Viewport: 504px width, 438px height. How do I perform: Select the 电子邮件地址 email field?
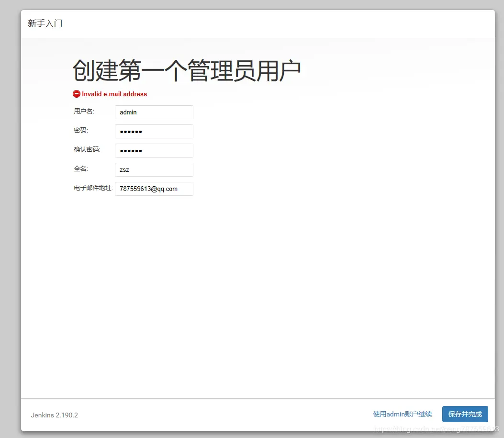click(x=154, y=189)
